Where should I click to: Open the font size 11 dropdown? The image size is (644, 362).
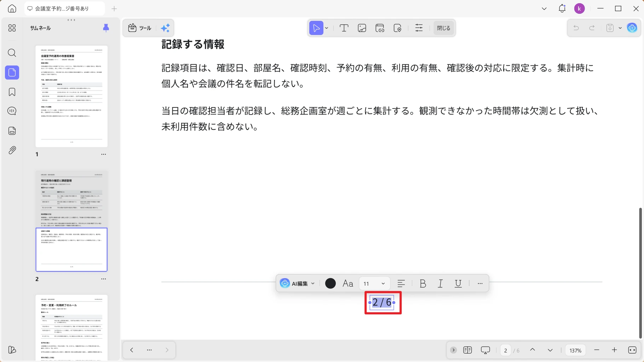click(x=374, y=284)
